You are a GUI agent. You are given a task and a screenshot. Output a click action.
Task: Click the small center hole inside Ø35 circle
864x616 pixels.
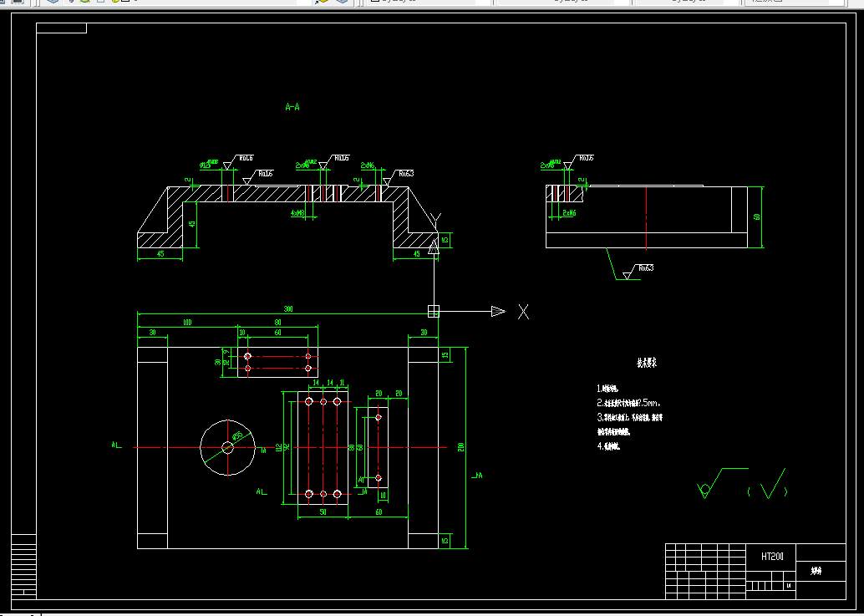[227, 447]
